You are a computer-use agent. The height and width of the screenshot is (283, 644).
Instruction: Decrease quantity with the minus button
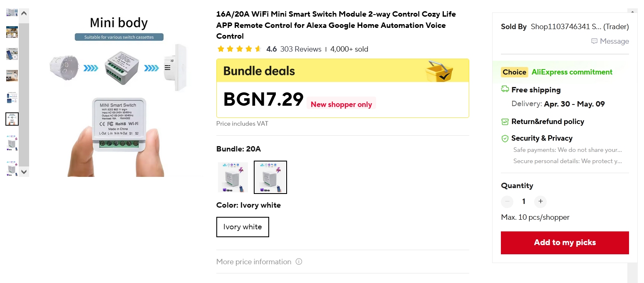click(507, 201)
